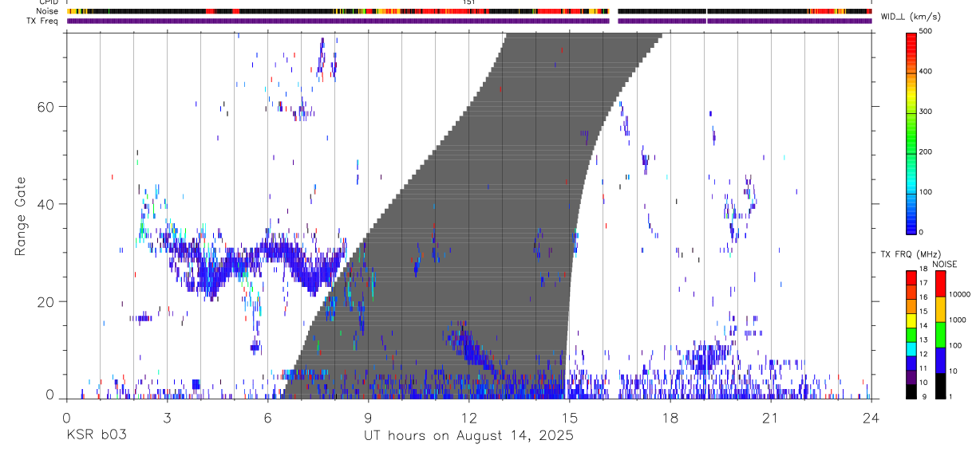Click the 15 tick on UT hours axis
The image size is (980, 452).
pyautogui.click(x=569, y=417)
